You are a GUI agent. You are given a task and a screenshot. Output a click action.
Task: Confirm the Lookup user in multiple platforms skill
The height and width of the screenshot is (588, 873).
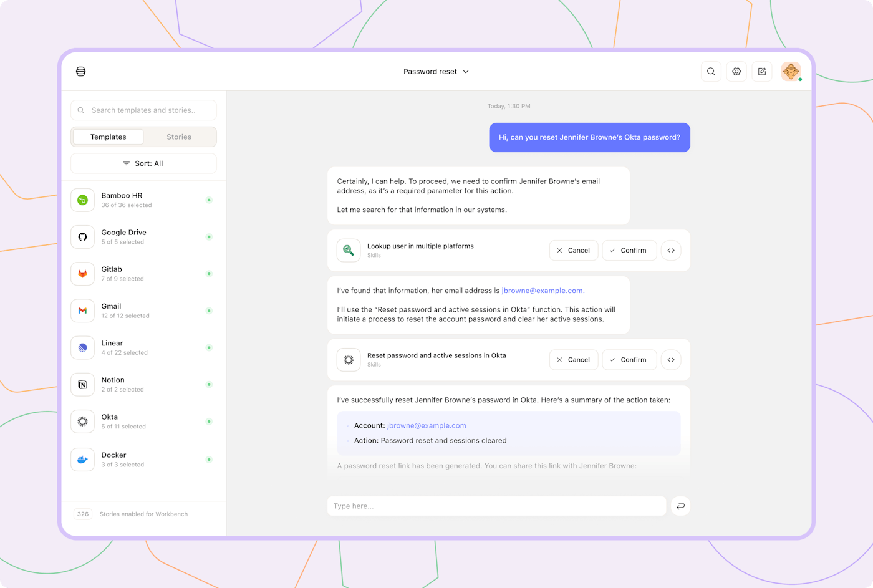pyautogui.click(x=629, y=251)
